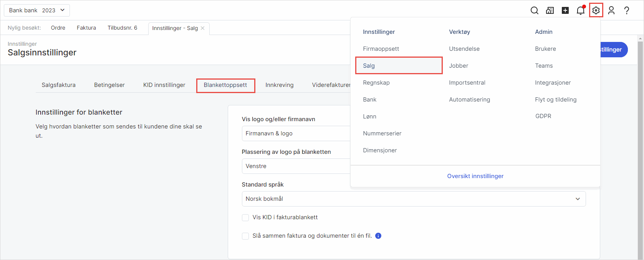Click the settings gear icon
The width and height of the screenshot is (644, 260).
point(596,10)
